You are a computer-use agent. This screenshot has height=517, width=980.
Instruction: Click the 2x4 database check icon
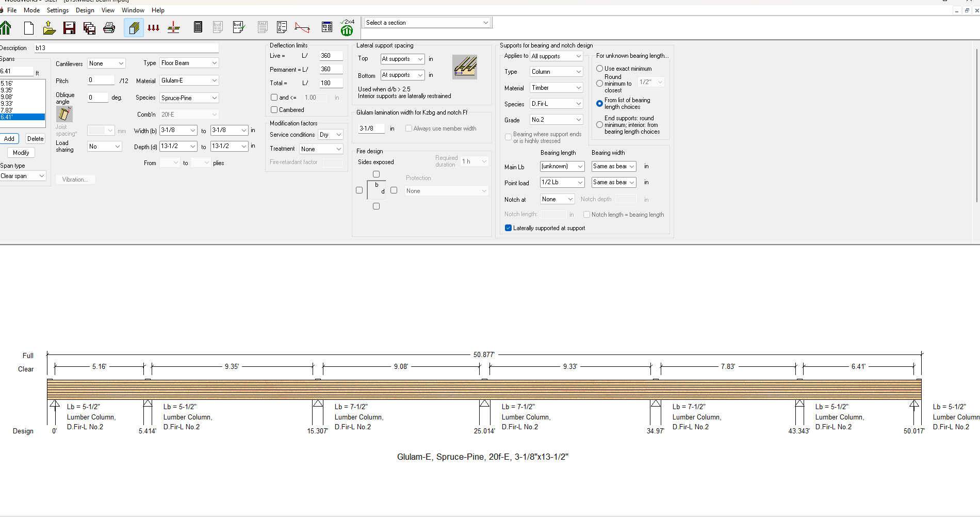pyautogui.click(x=347, y=28)
